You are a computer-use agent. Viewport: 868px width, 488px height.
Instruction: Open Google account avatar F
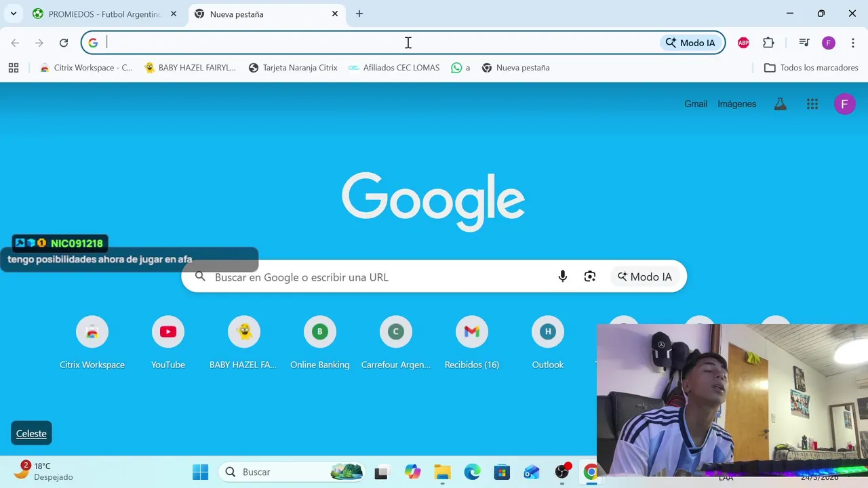(x=844, y=104)
